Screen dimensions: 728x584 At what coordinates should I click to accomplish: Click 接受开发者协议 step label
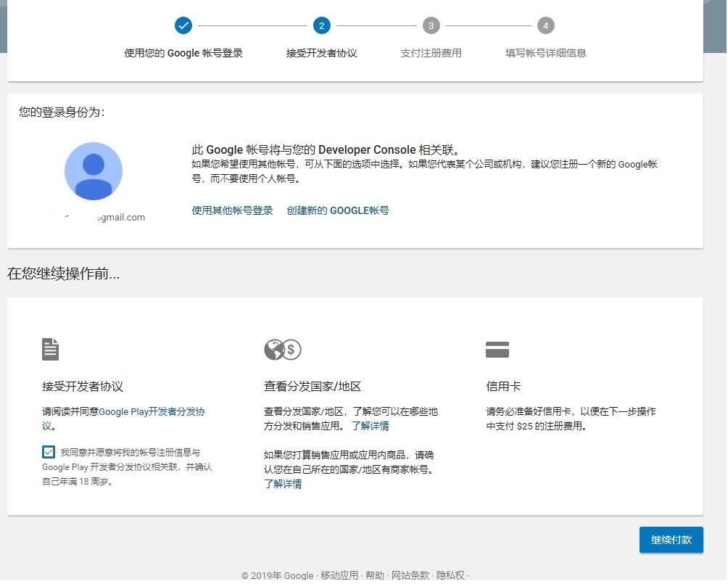[322, 53]
